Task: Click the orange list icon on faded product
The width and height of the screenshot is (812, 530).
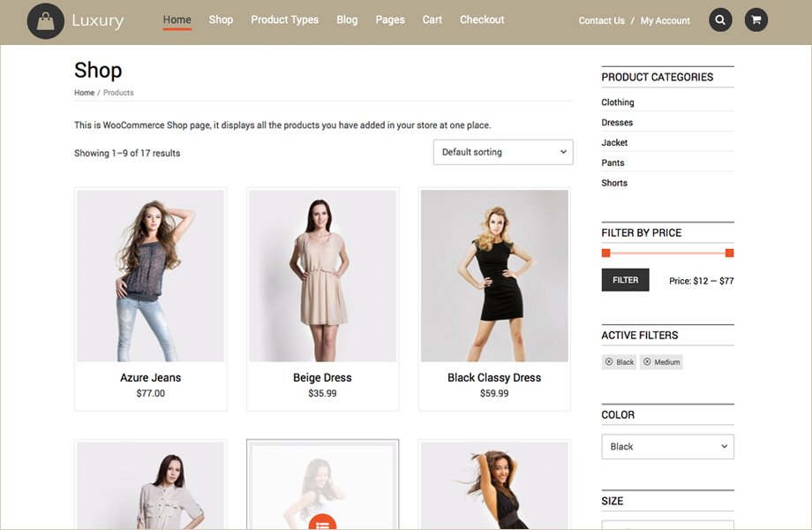Action: [x=323, y=522]
